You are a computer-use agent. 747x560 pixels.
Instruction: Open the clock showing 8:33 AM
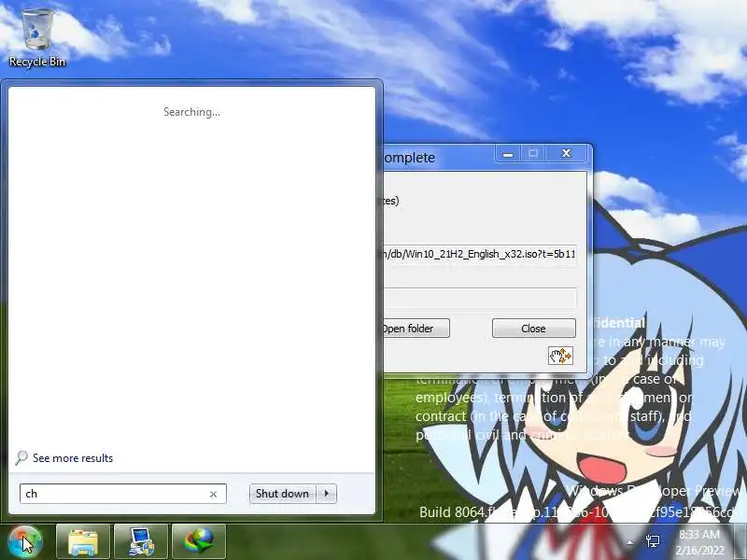(699, 542)
